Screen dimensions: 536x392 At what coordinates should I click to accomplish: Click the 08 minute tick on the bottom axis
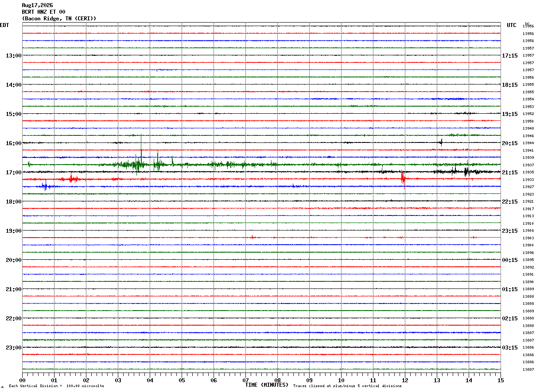[277, 380]
